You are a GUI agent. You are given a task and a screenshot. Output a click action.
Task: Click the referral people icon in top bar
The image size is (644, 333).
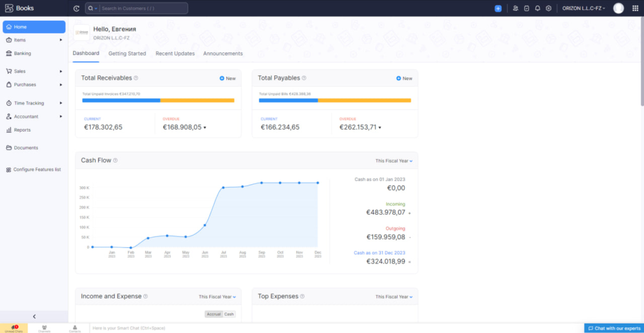[516, 8]
